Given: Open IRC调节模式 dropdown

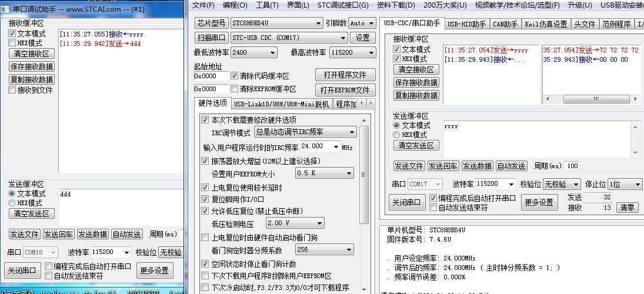Looking at the screenshot, I should coord(305,132).
